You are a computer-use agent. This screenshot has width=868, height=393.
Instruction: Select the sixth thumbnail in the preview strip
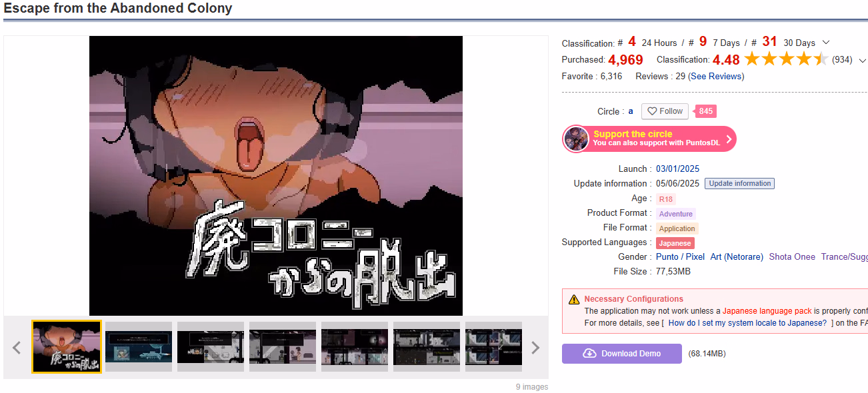(427, 346)
